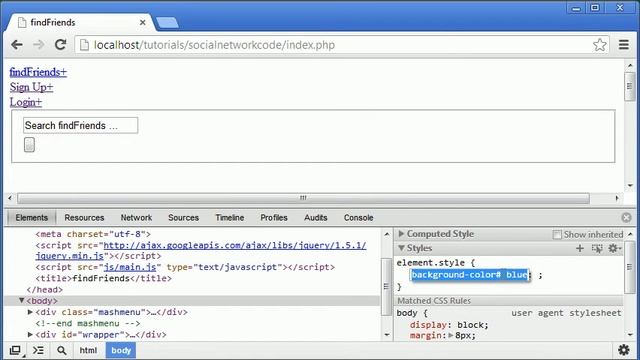This screenshot has width=640, height=360.
Task: Click page horizontal scrollbar left arrow
Action: (10, 198)
